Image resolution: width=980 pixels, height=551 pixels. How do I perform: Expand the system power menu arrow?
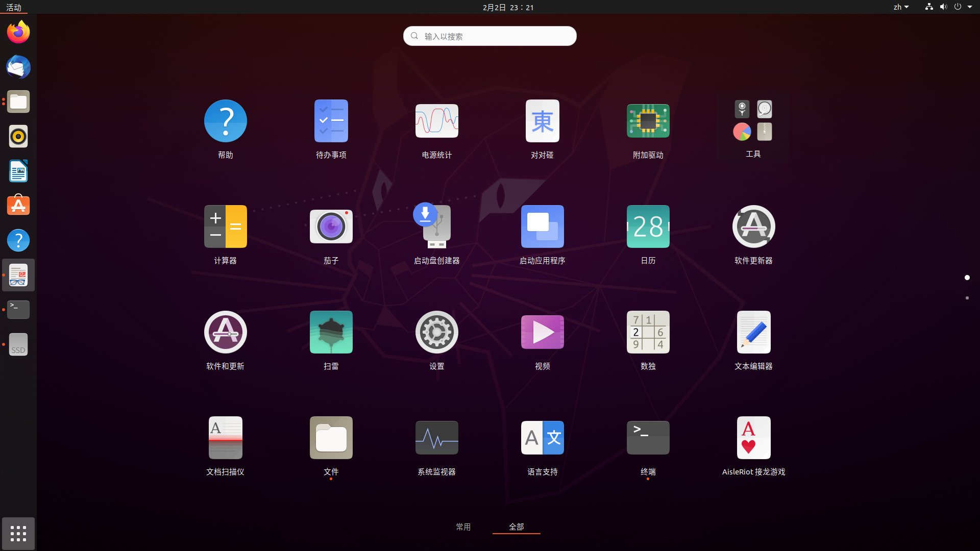click(x=970, y=7)
